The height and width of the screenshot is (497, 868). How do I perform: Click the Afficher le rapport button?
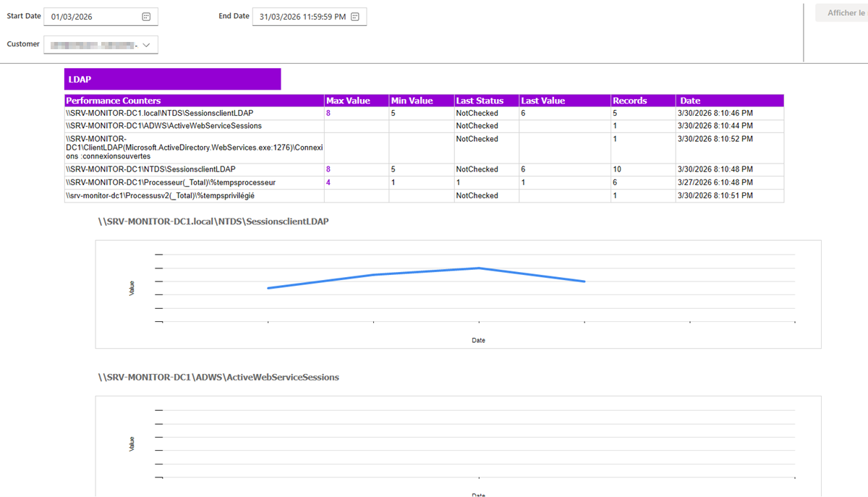coord(841,13)
